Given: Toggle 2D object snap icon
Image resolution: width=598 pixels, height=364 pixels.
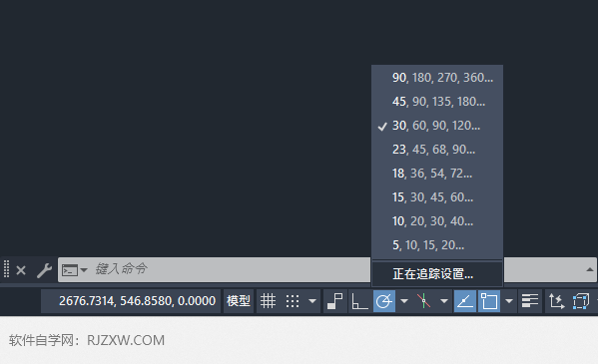Looking at the screenshot, I should point(489,301).
